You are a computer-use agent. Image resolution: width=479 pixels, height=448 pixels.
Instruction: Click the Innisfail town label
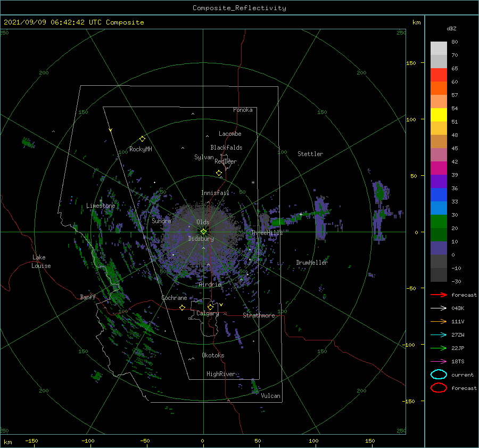(215, 193)
